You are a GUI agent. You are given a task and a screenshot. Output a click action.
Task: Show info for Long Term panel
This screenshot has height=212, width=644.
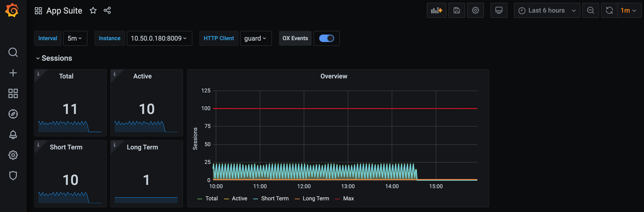[x=114, y=145]
